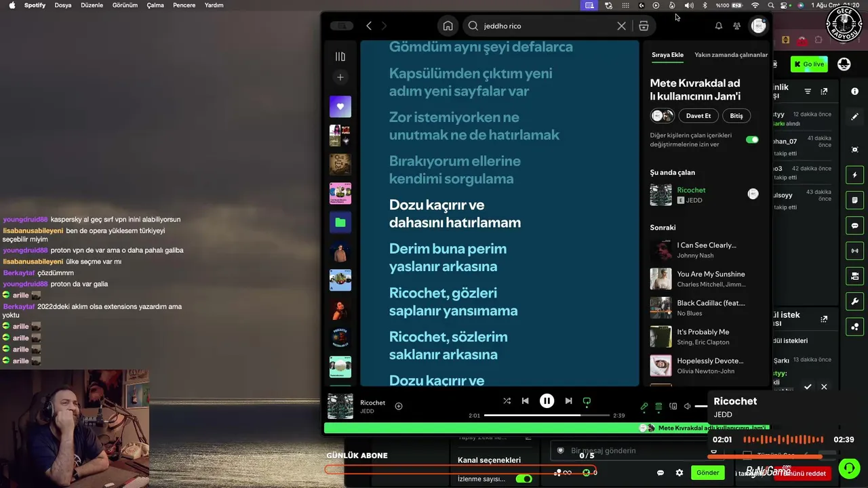Image resolution: width=868 pixels, height=488 pixels.
Task: Collapse Your Library sidebar
Action: coord(340,56)
